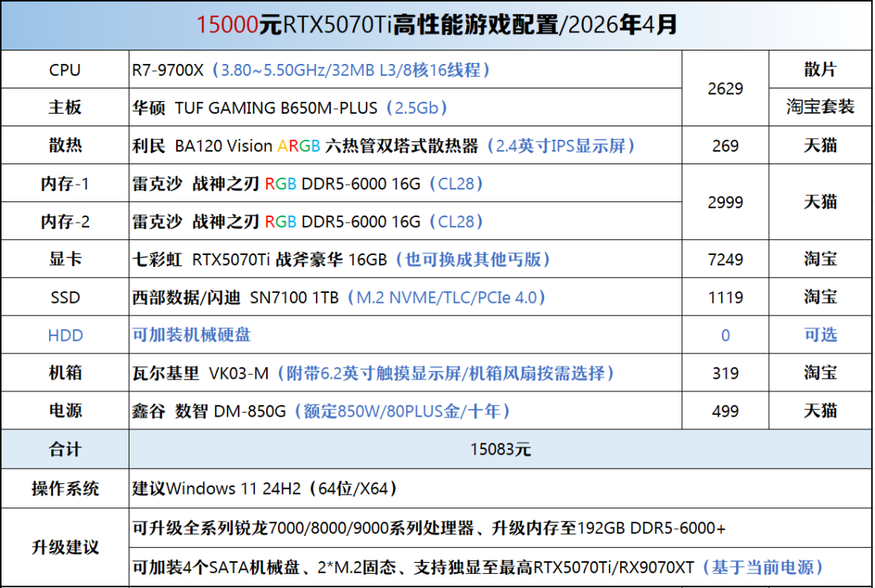The width and height of the screenshot is (875, 588).
Task: Select the price 319 cell
Action: (x=726, y=373)
